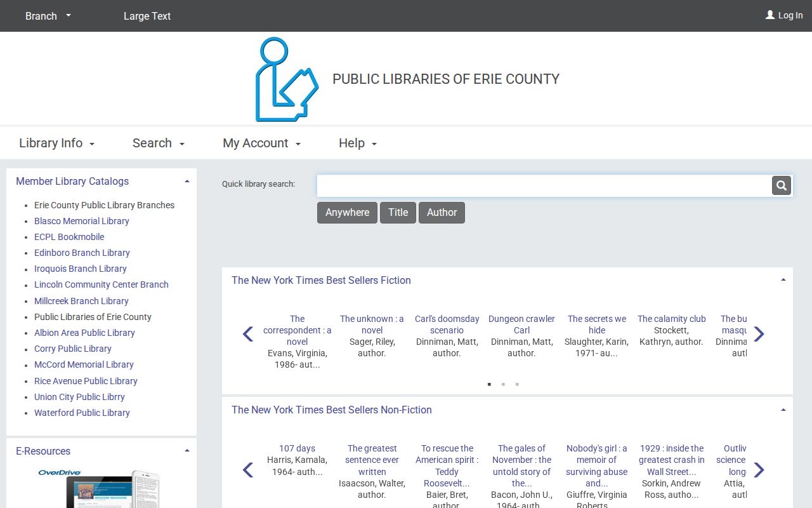Open the My Account menu
812x508 pixels.
[261, 143]
